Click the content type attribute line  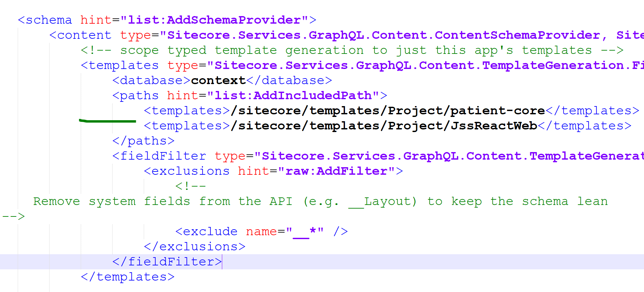tap(347, 35)
